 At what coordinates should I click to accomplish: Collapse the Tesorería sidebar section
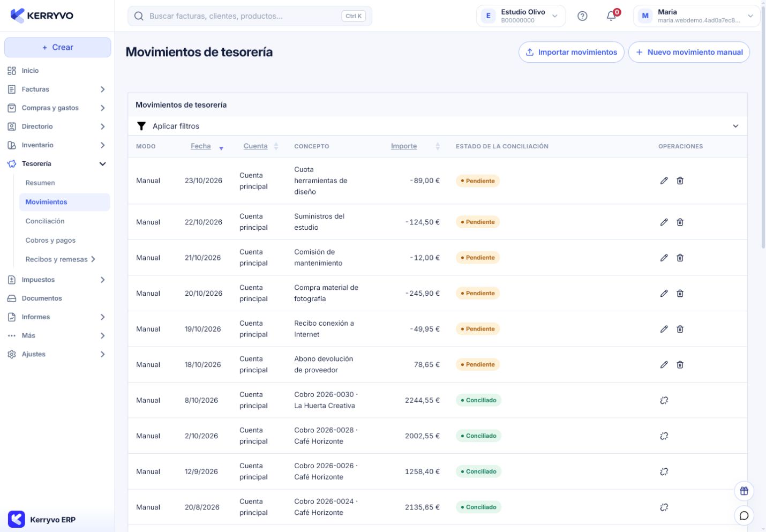pyautogui.click(x=56, y=164)
